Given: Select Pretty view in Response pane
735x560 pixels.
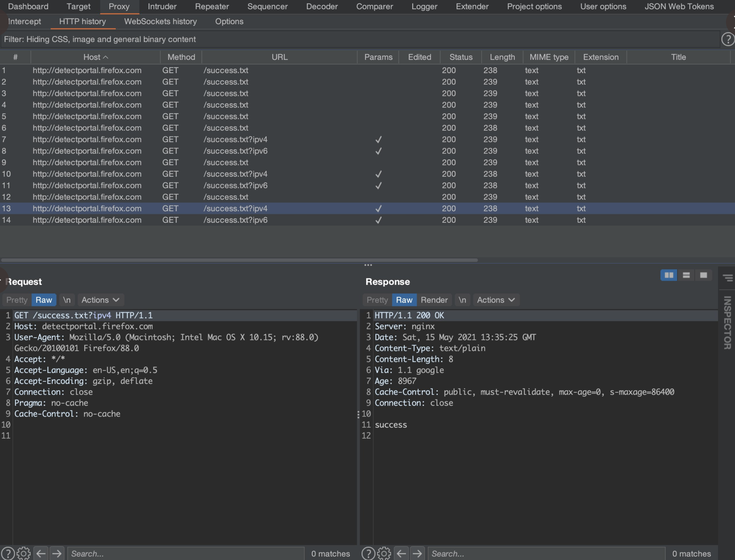Looking at the screenshot, I should (x=377, y=300).
